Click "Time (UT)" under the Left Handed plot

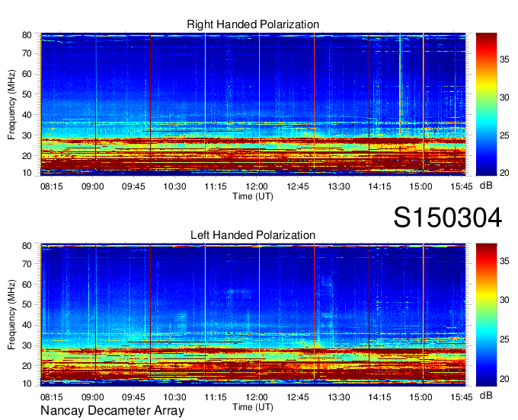click(253, 407)
